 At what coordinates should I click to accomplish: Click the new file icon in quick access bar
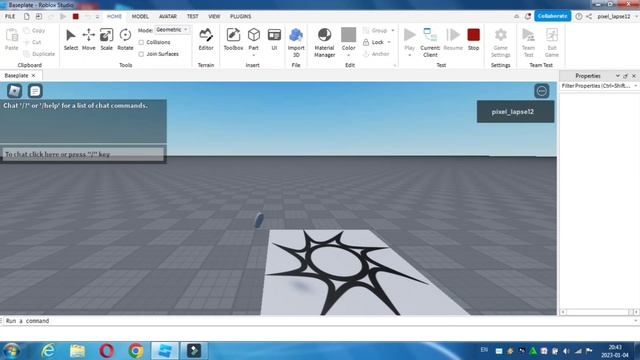(27, 16)
